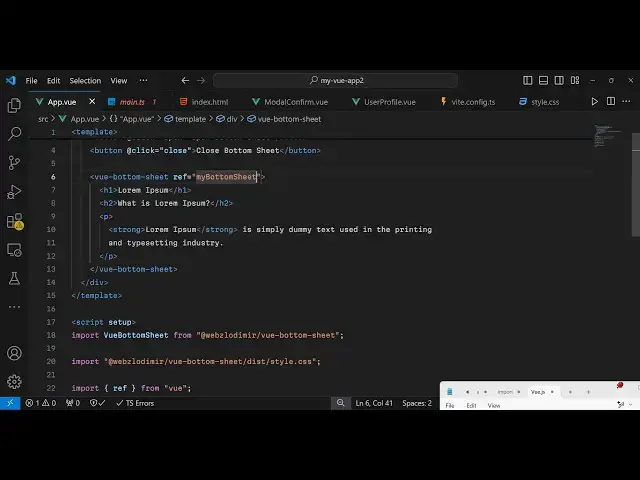The image size is (640, 480).
Task: Open View menu in the Notepad window
Action: (494, 405)
